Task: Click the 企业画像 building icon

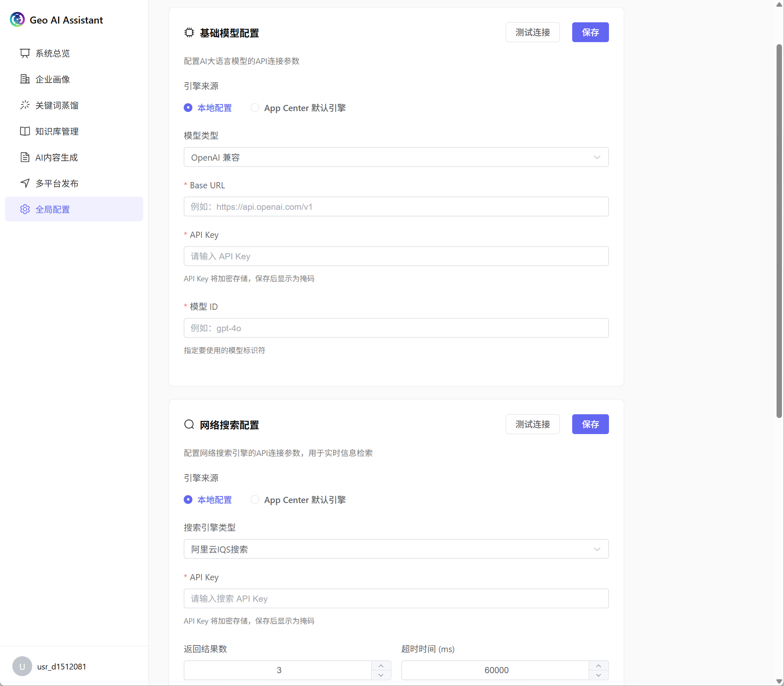Action: (x=25, y=79)
